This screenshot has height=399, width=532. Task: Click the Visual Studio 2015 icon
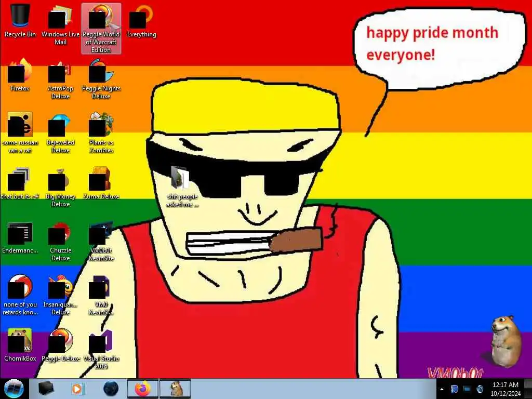coord(101,350)
